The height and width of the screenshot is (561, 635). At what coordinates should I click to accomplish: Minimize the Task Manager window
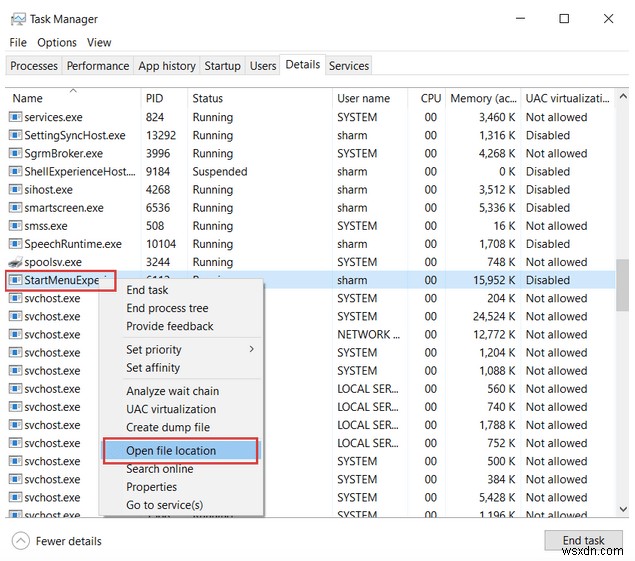pyautogui.click(x=520, y=19)
